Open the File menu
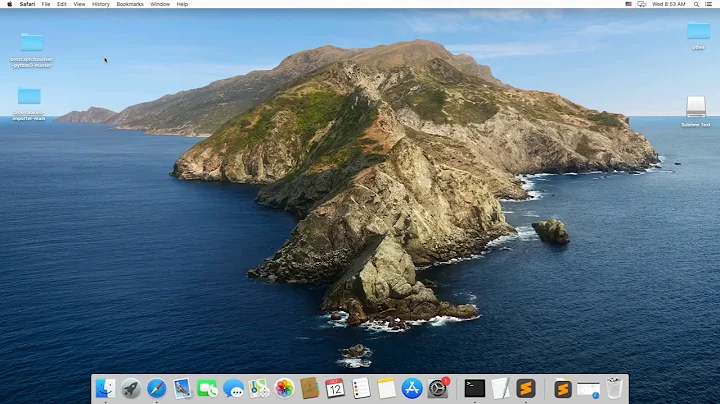Viewport: 720px width, 404px height. (46, 4)
